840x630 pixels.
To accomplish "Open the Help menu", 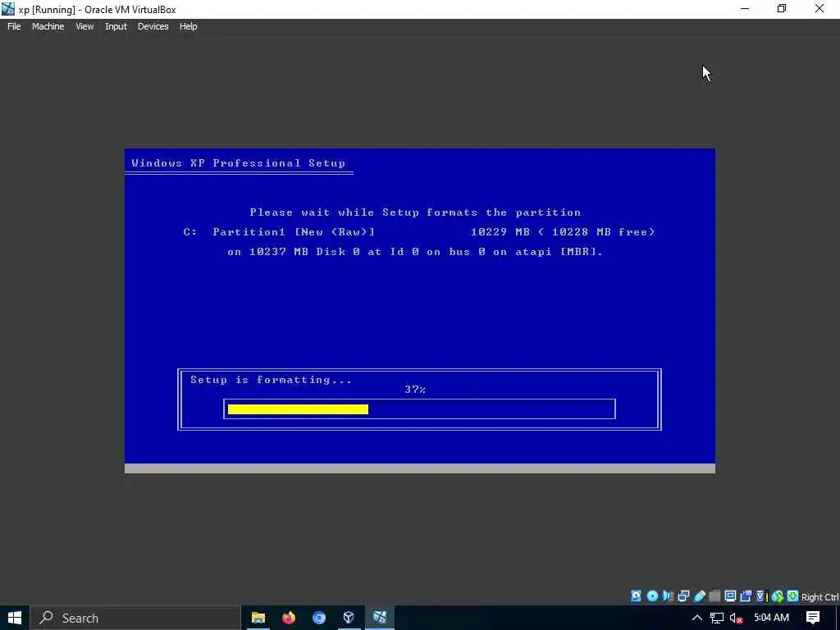I will coord(188,26).
